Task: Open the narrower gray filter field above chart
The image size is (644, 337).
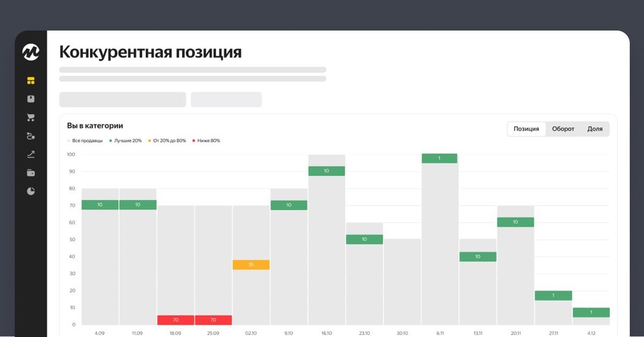Action: tap(226, 100)
